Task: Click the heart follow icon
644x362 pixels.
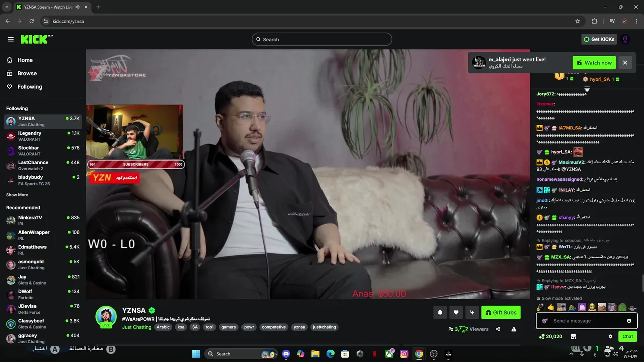Action: (456, 313)
